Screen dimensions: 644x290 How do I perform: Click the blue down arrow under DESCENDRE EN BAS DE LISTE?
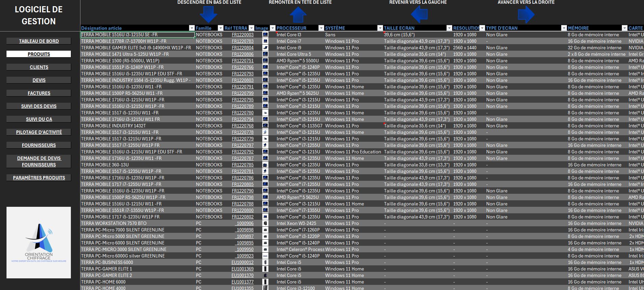pyautogui.click(x=209, y=14)
